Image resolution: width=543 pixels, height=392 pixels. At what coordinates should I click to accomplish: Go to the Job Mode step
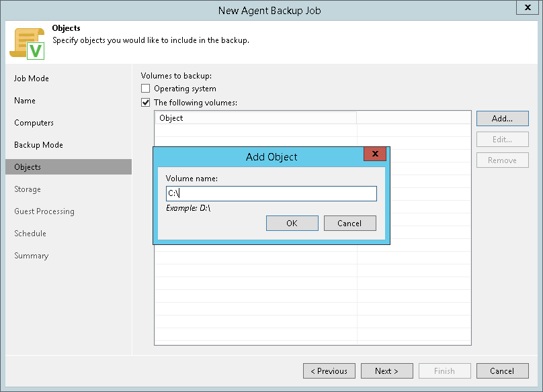point(32,79)
